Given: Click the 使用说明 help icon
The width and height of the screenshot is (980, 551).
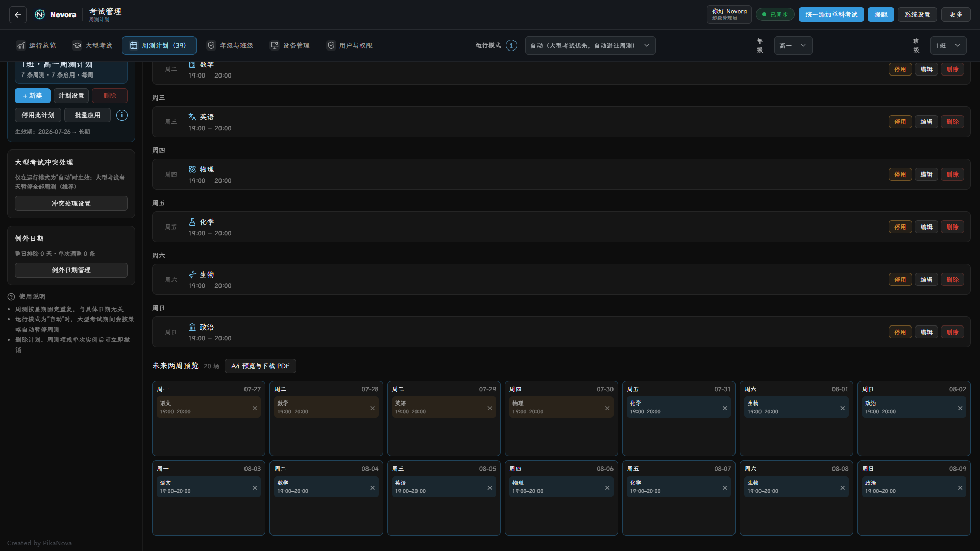Looking at the screenshot, I should [11, 297].
